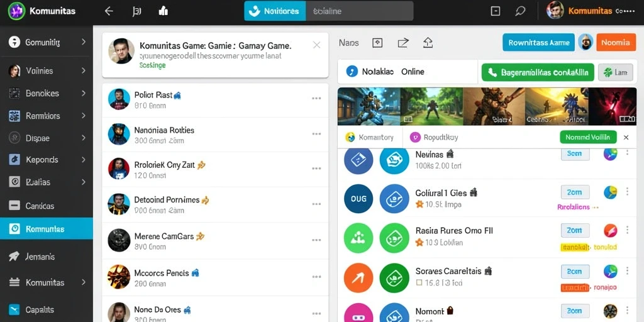Switch to the Ropudtkuy tab
644x322 pixels.
click(435, 138)
